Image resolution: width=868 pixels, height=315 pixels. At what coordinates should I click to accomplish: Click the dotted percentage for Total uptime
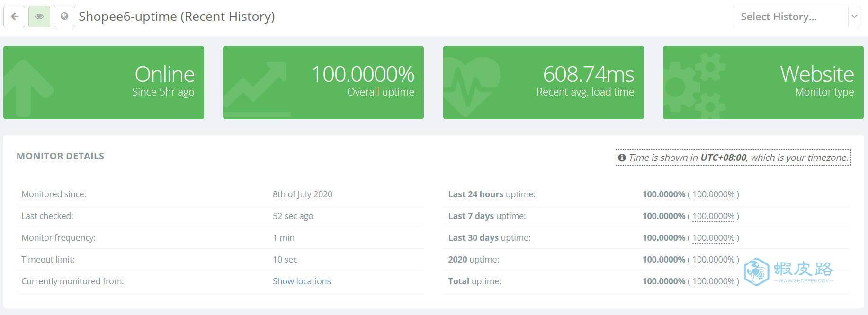tap(713, 281)
